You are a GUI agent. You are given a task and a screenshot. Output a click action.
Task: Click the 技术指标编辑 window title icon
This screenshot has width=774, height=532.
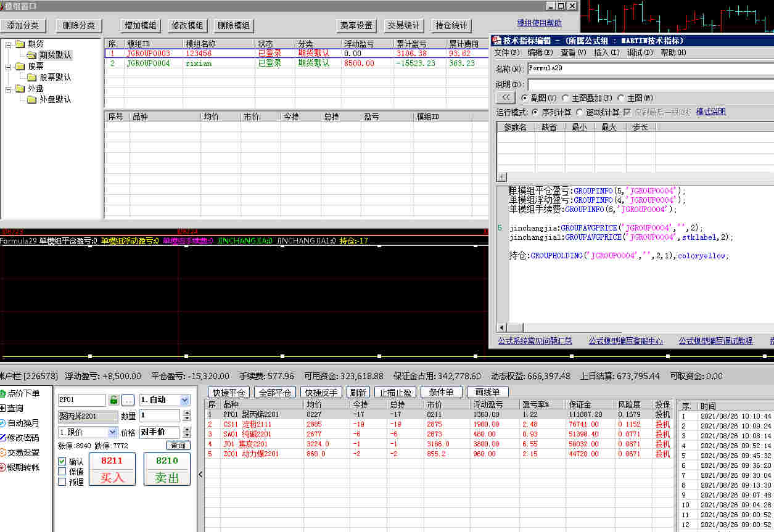pos(496,40)
